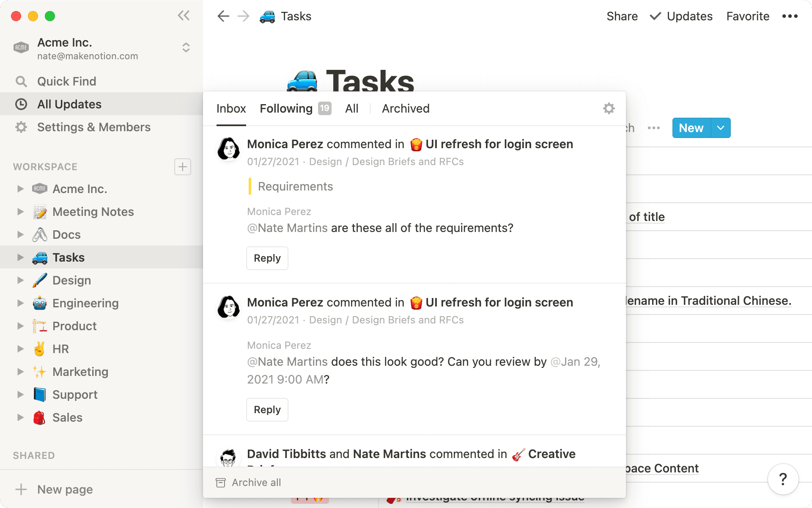This screenshot has width=812, height=508.
Task: Go back with the left arrow
Action: pos(223,16)
